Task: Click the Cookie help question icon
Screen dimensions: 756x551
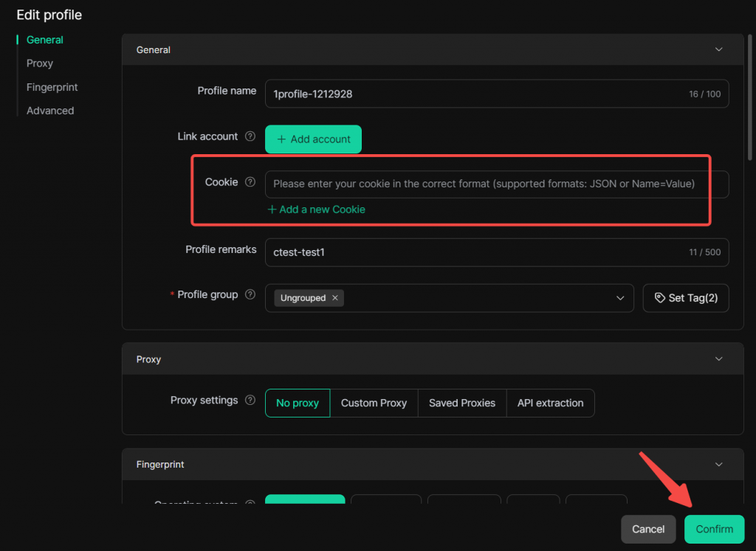Action: pyautogui.click(x=250, y=182)
